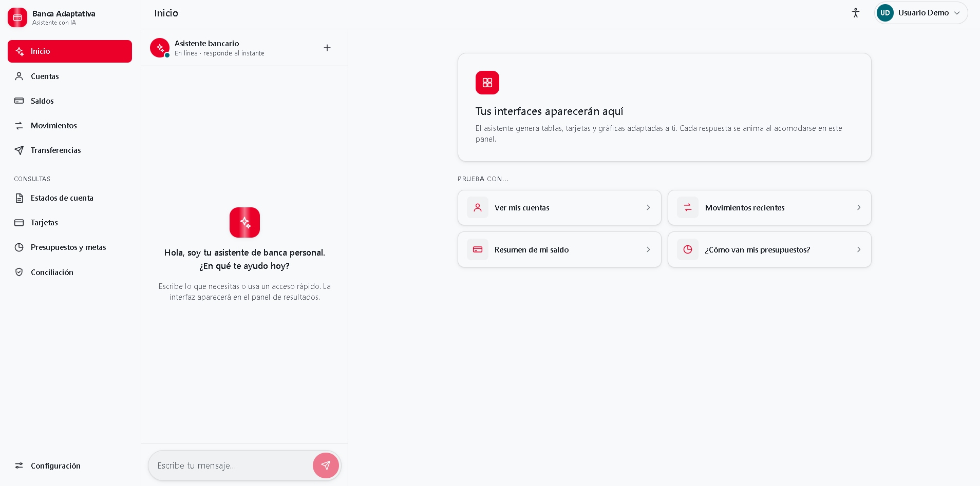Open Movimientos recientes chevron arrow
The height and width of the screenshot is (486, 980).
pyautogui.click(x=859, y=207)
